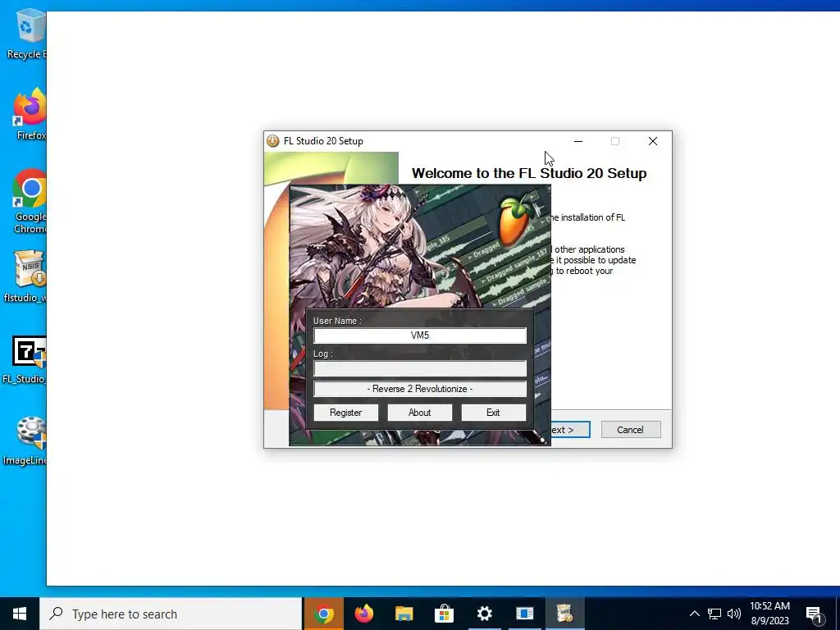Click the Next button in FL Studio Setup
840x630 pixels.
pyautogui.click(x=570, y=430)
